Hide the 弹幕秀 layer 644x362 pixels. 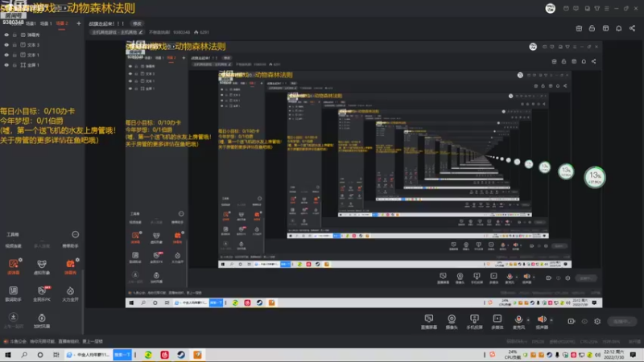click(x=6, y=35)
